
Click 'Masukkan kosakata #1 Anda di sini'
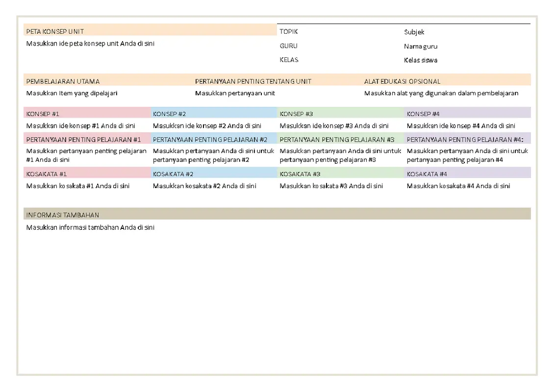coord(78,186)
